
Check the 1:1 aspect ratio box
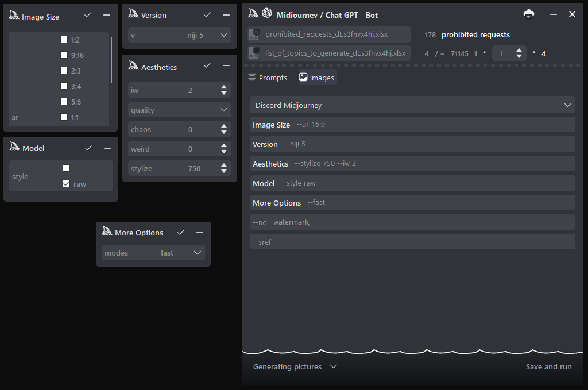coord(64,117)
